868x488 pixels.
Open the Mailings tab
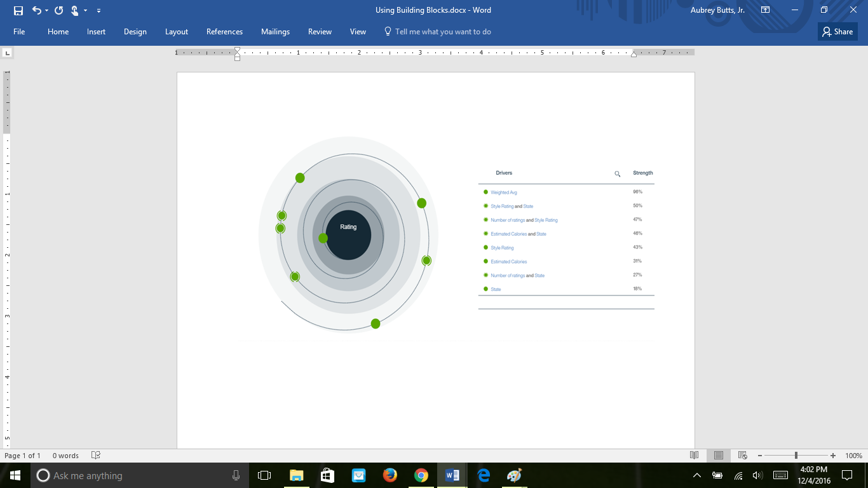click(275, 32)
